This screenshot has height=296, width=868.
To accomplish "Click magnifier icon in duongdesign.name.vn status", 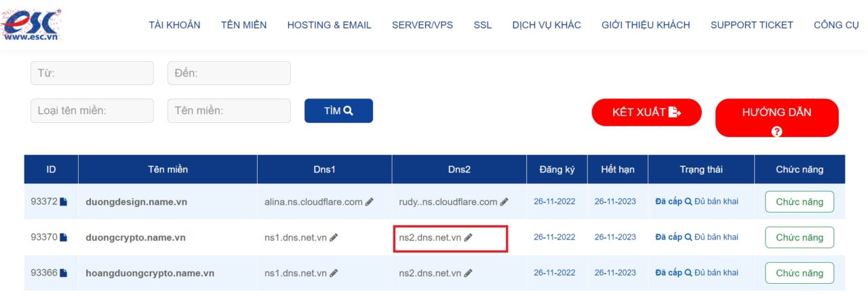I will [x=688, y=202].
